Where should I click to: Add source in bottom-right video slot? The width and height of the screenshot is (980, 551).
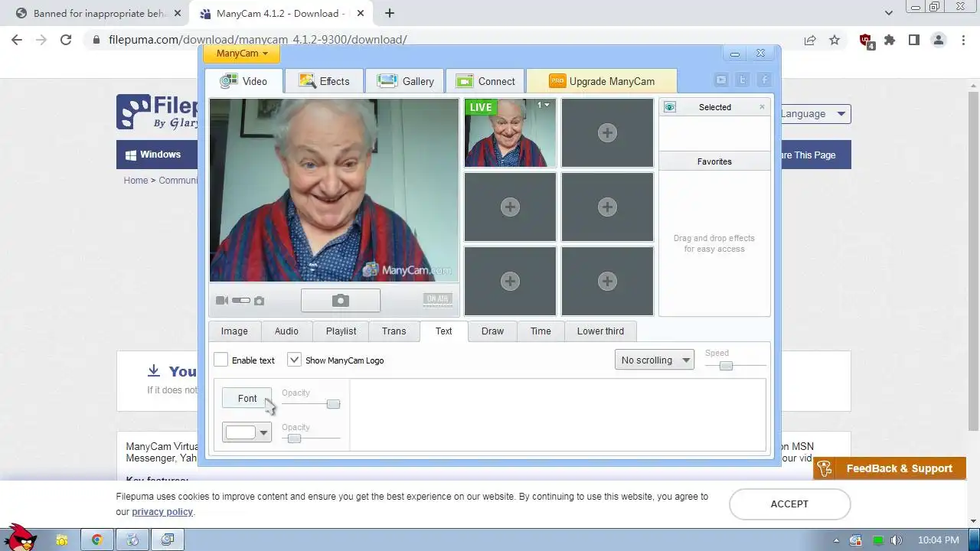[x=607, y=281]
